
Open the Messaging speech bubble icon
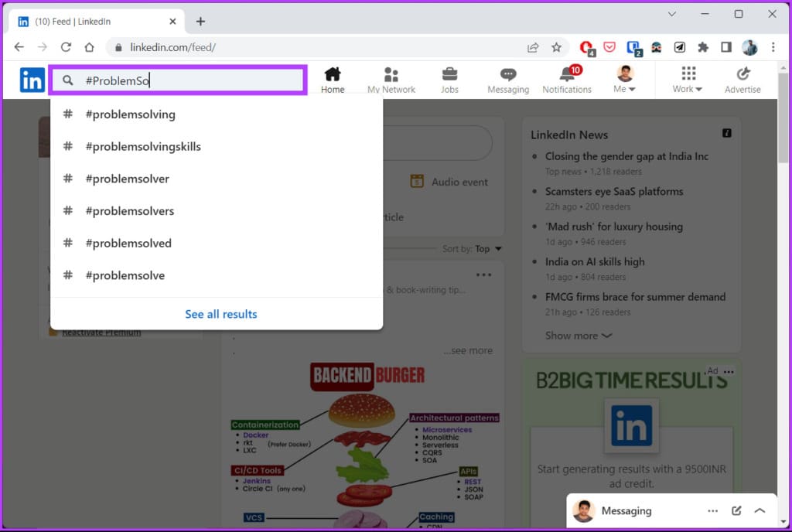tap(508, 75)
